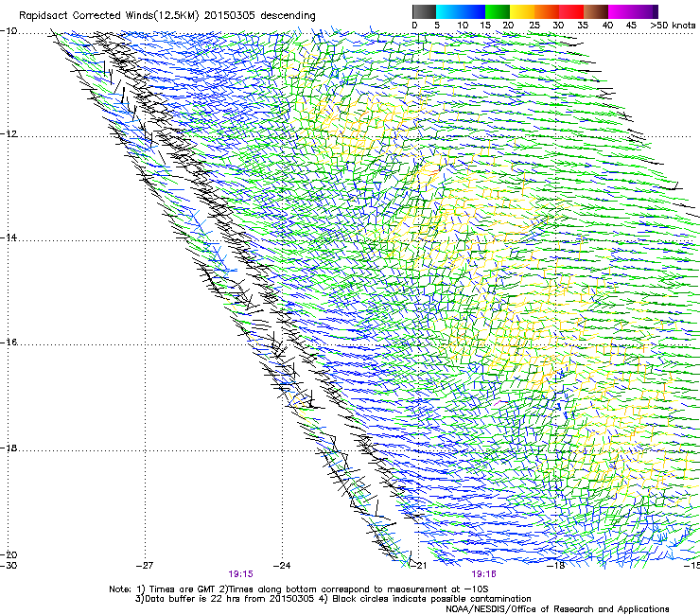Click the -30 longitude axis label

click(x=9, y=566)
